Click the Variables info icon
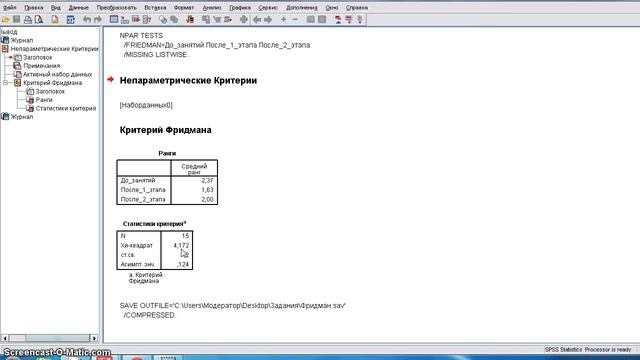Screen dimensions: 640x360 pos(147,19)
